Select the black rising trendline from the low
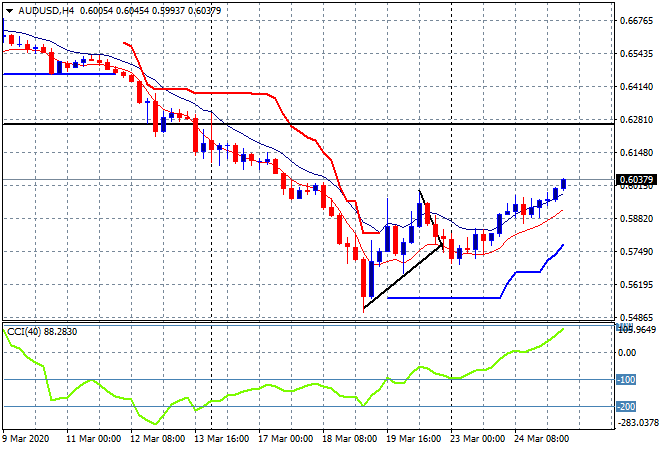660x450 pixels. 403,276
